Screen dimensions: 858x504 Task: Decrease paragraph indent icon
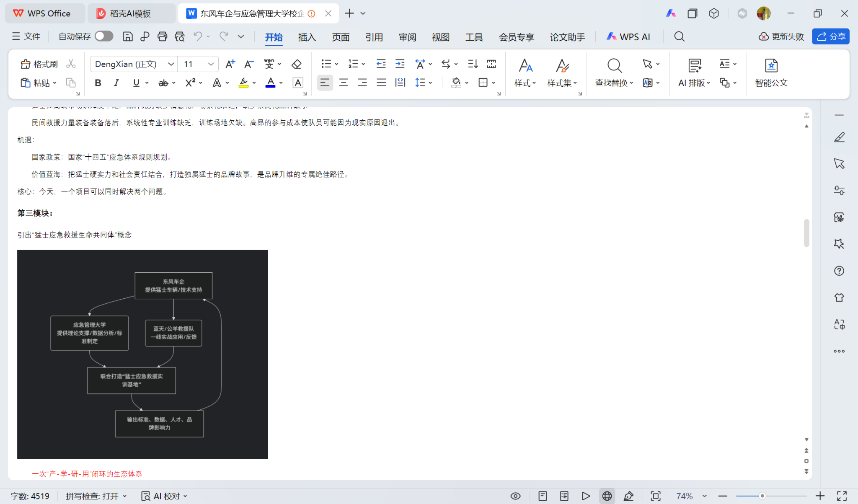pos(381,64)
